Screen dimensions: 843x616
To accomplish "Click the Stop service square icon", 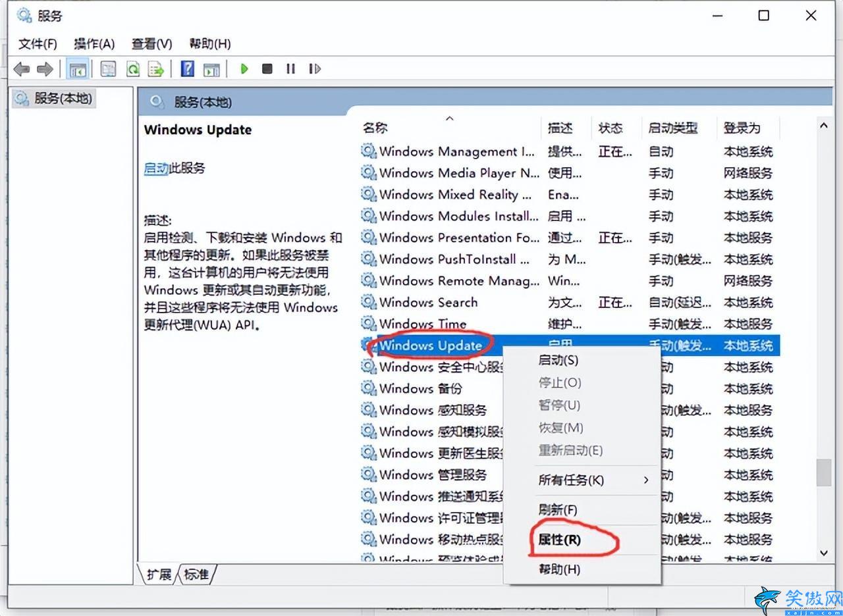I will 267,68.
